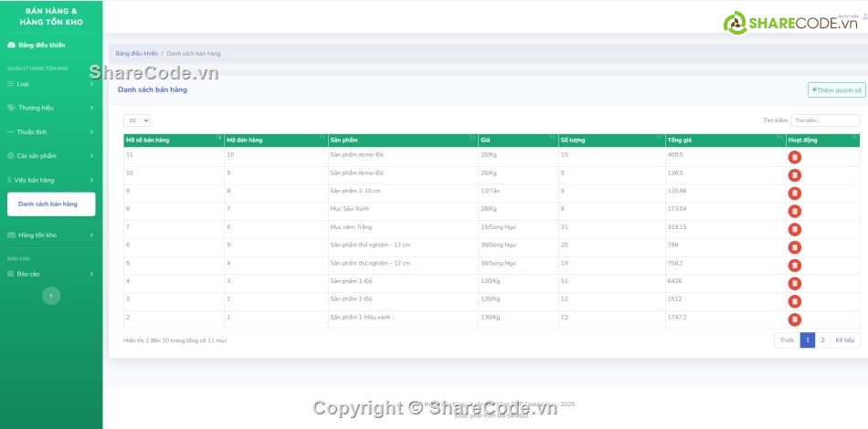Sort by Số lượng column arrows

click(660, 138)
